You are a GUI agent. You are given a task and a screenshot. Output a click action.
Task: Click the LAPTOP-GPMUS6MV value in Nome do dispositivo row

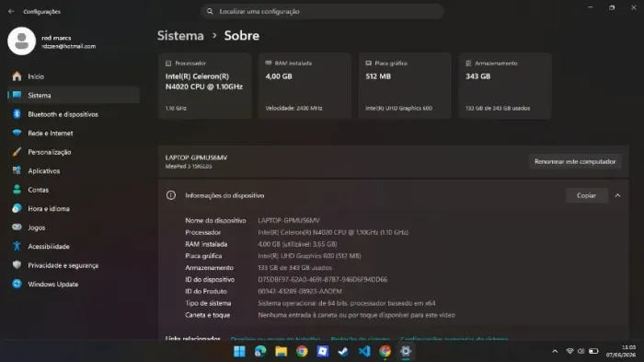(x=289, y=220)
